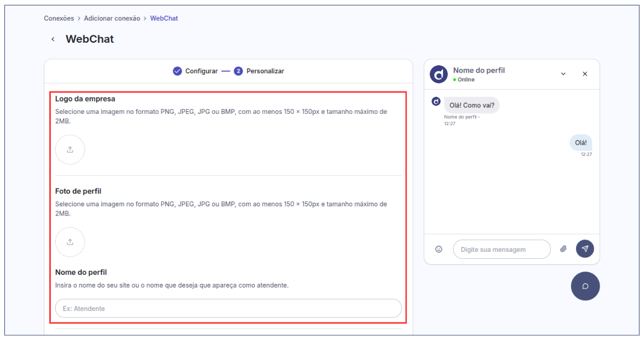Click the WebChat breadcrumb item
Viewport: 644px width, 340px height.
[164, 18]
